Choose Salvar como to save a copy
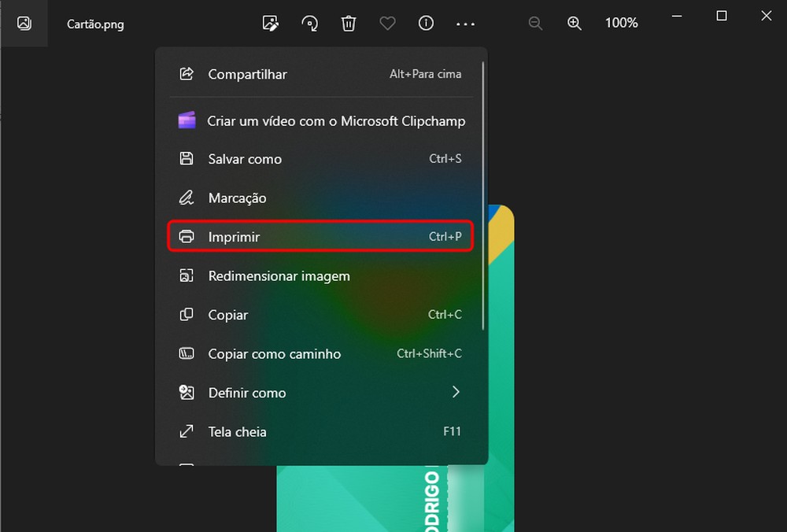 pos(244,159)
